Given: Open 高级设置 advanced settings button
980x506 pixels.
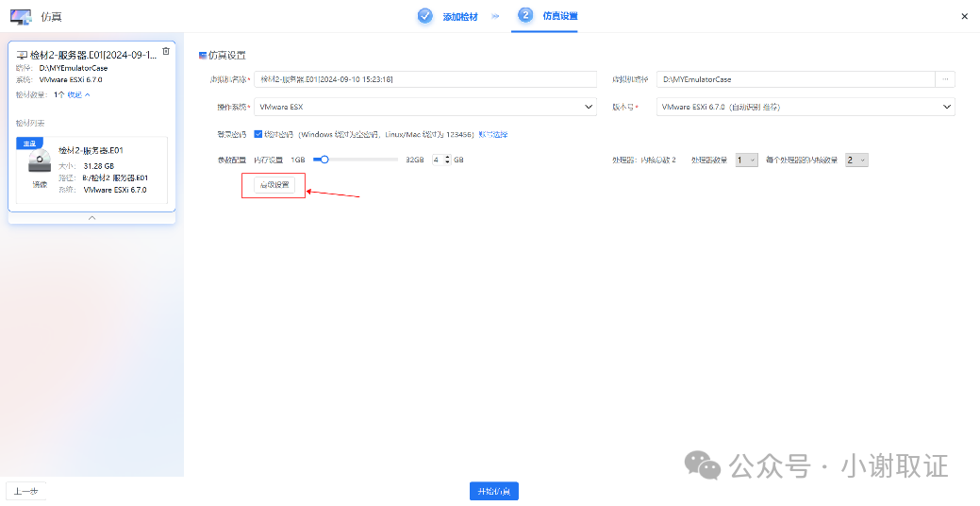Looking at the screenshot, I should (x=274, y=185).
